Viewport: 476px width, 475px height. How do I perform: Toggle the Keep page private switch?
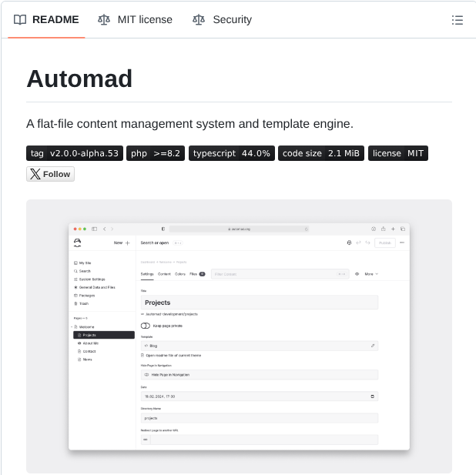point(146,326)
